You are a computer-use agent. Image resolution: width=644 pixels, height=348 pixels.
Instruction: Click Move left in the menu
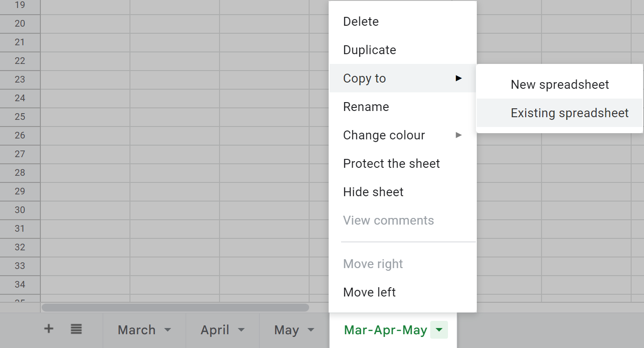pos(369,293)
